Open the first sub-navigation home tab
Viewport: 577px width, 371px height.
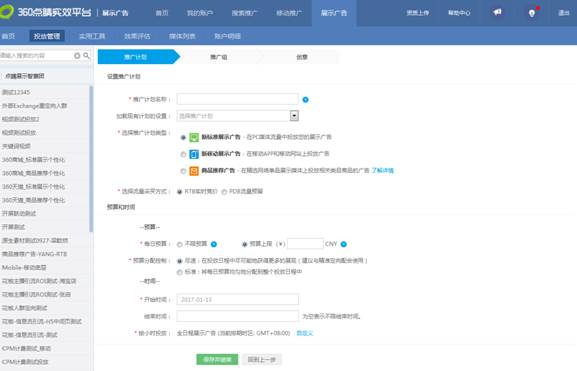click(8, 36)
